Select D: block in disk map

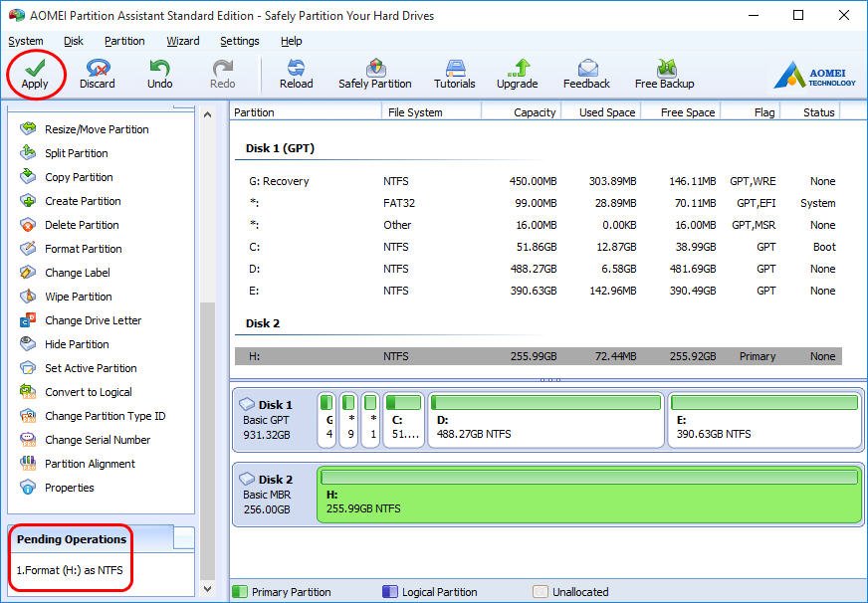tap(545, 420)
